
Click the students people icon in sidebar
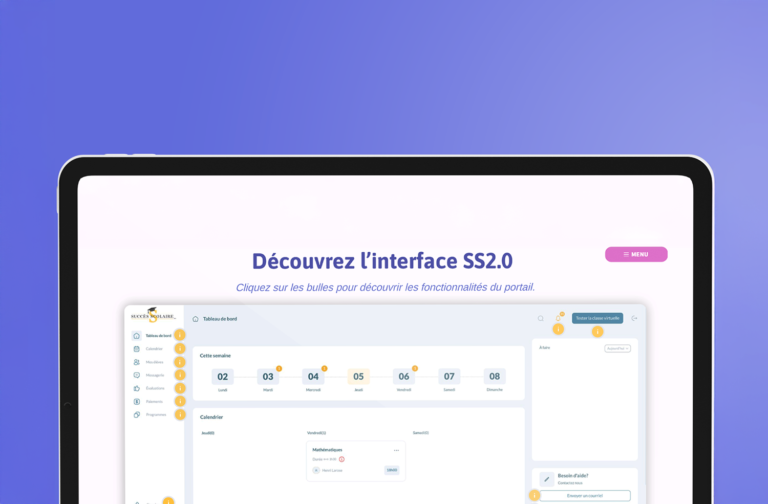click(x=137, y=362)
